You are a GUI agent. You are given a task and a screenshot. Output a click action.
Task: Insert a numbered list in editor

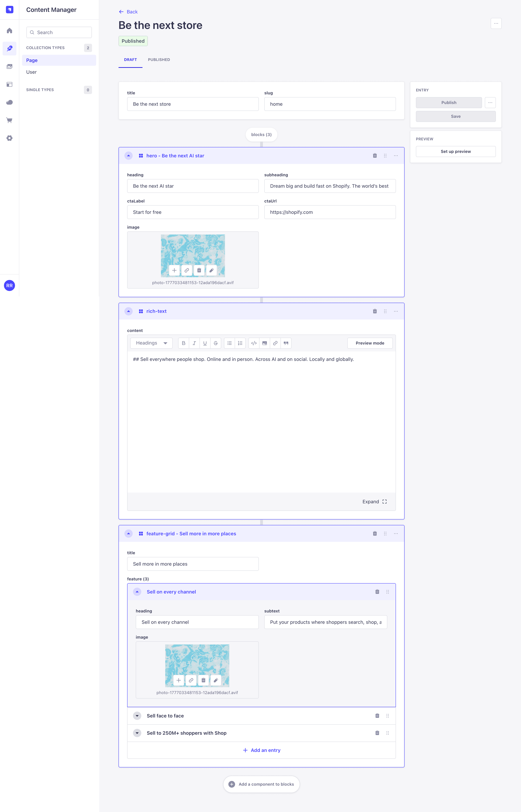[x=240, y=343]
